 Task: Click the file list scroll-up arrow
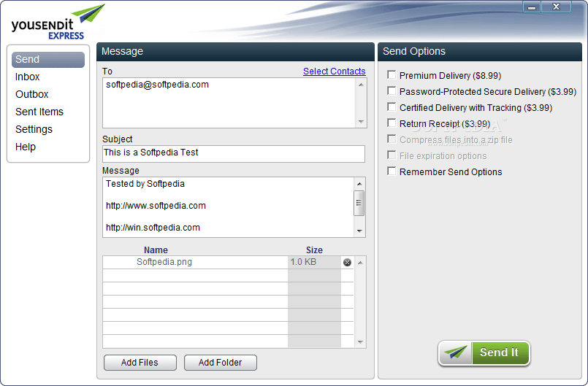click(x=360, y=263)
